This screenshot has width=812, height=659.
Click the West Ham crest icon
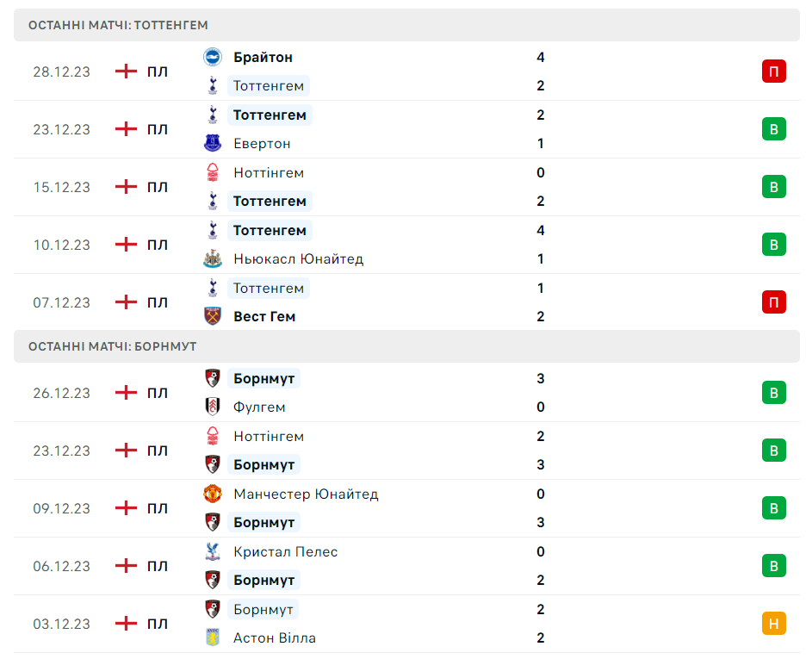coord(212,316)
